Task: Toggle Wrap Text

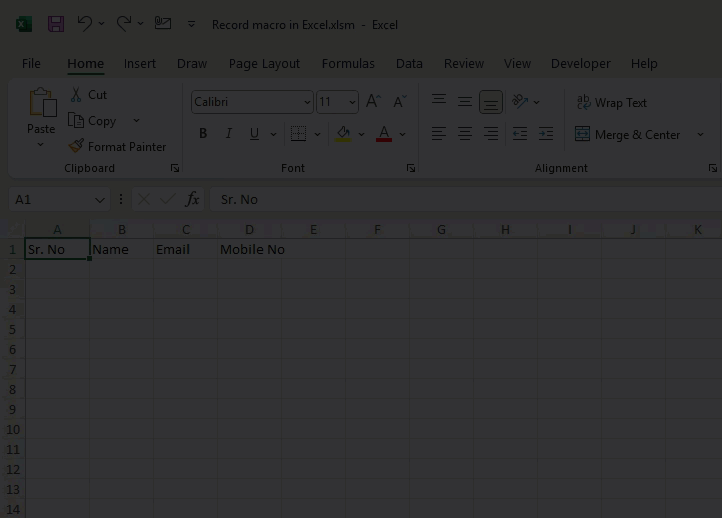Action: coord(611,102)
